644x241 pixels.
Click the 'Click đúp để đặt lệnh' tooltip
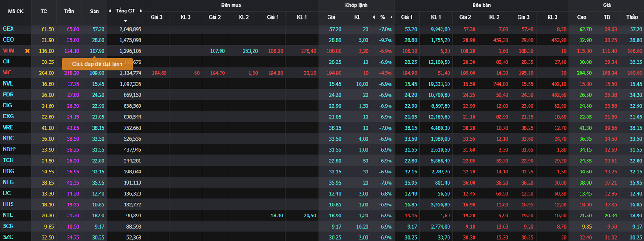(x=97, y=64)
